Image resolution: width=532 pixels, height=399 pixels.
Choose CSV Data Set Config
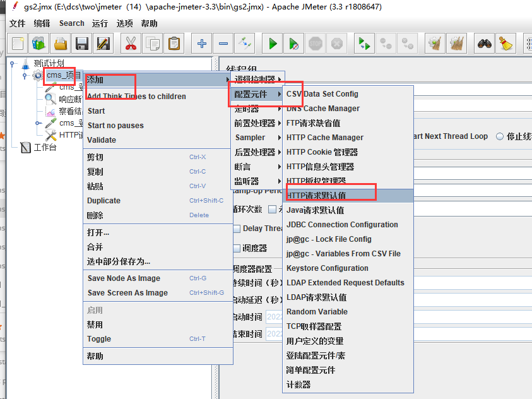coord(348,94)
